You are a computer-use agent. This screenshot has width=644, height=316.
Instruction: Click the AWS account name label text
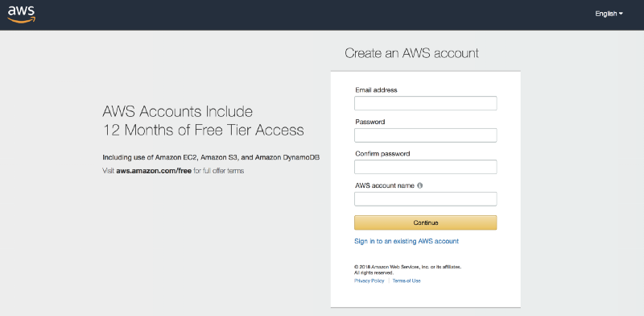(385, 185)
